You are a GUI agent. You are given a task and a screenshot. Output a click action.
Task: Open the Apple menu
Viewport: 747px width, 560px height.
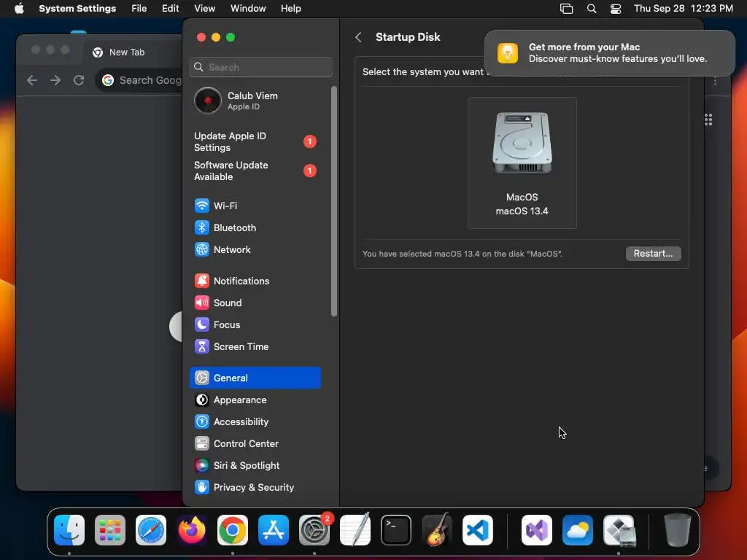(x=19, y=9)
